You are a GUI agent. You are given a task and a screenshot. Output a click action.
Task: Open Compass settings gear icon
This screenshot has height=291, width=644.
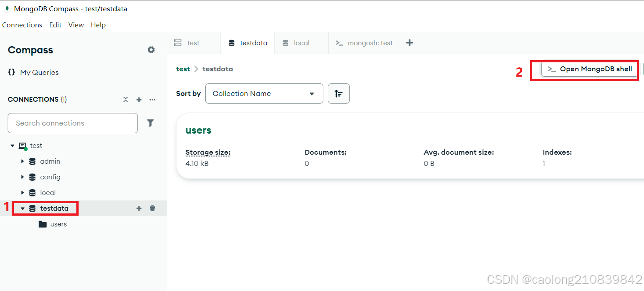point(151,50)
